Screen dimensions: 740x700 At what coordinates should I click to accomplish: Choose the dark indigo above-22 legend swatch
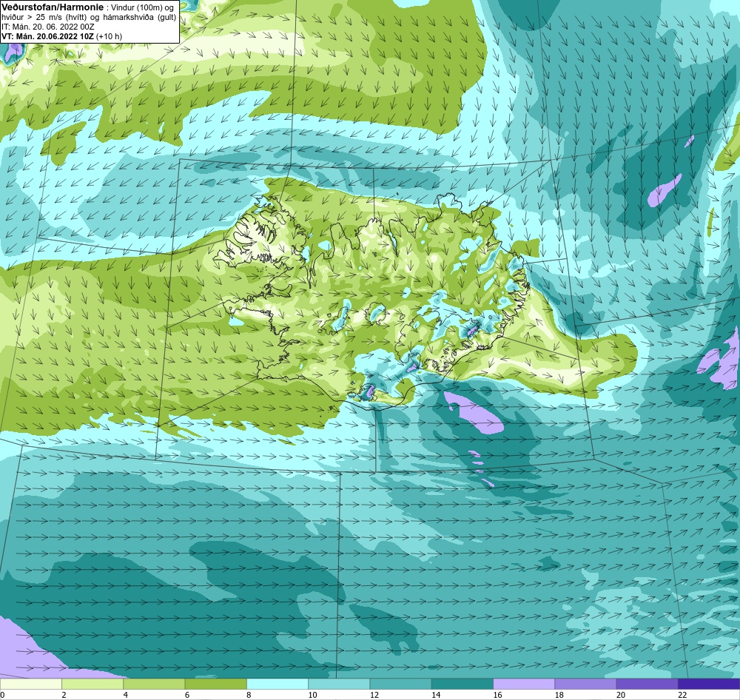click(x=709, y=684)
